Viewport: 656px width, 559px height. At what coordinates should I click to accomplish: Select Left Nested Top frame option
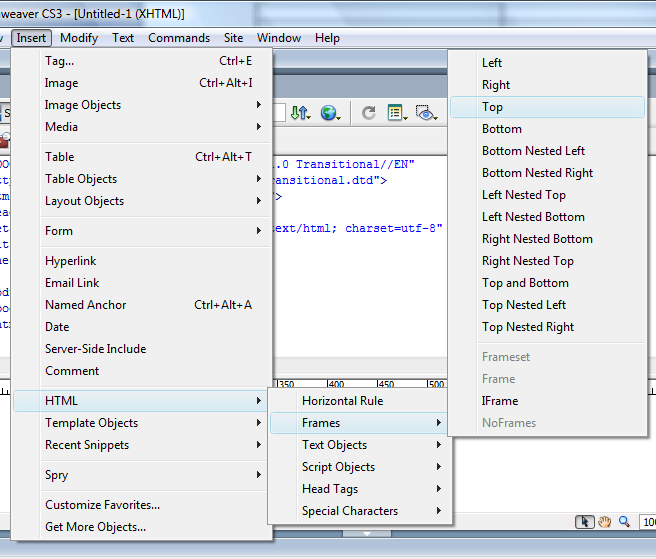[x=547, y=195]
